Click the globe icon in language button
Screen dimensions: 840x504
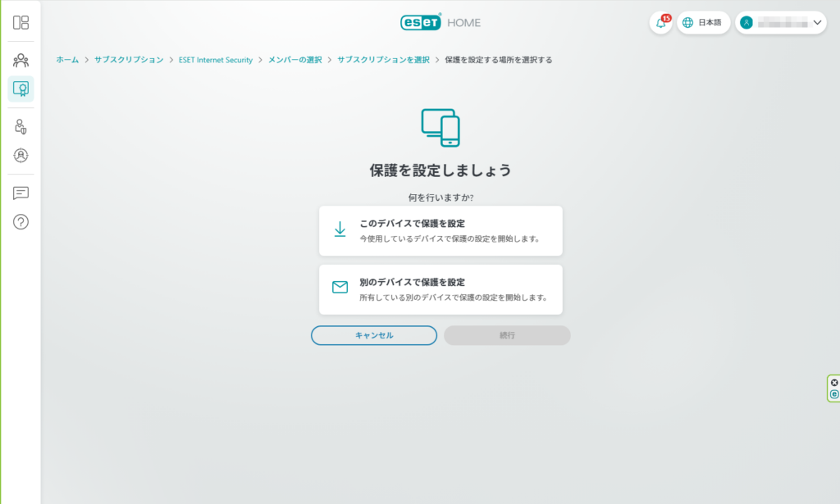click(688, 22)
